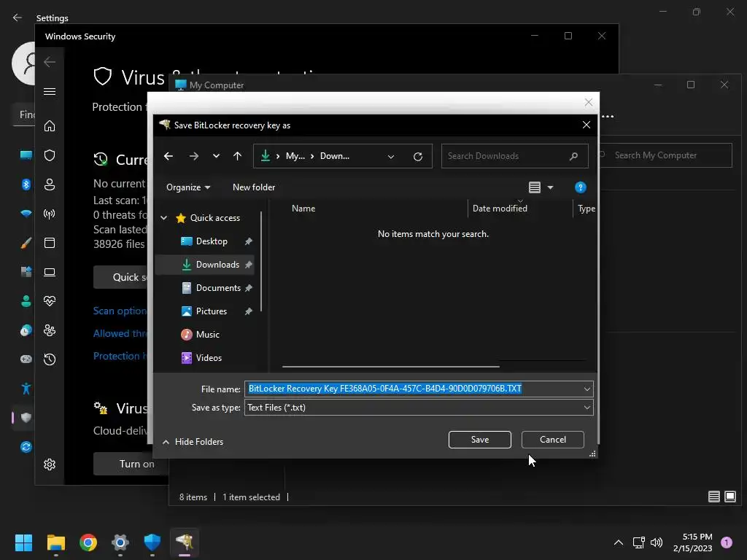The image size is (747, 560).
Task: Click the Search My Computer field
Action: [665, 155]
